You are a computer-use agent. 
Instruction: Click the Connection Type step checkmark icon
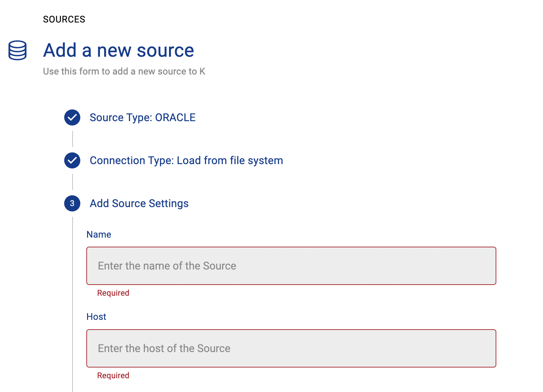[72, 160]
